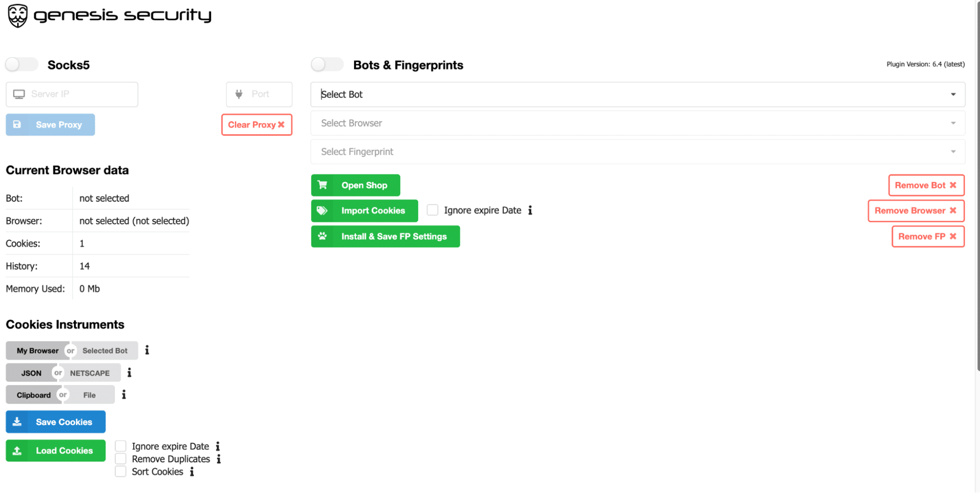The image size is (980, 496).
Task: Click info icon beside Import Cookies expire checkbox
Action: coord(530,211)
